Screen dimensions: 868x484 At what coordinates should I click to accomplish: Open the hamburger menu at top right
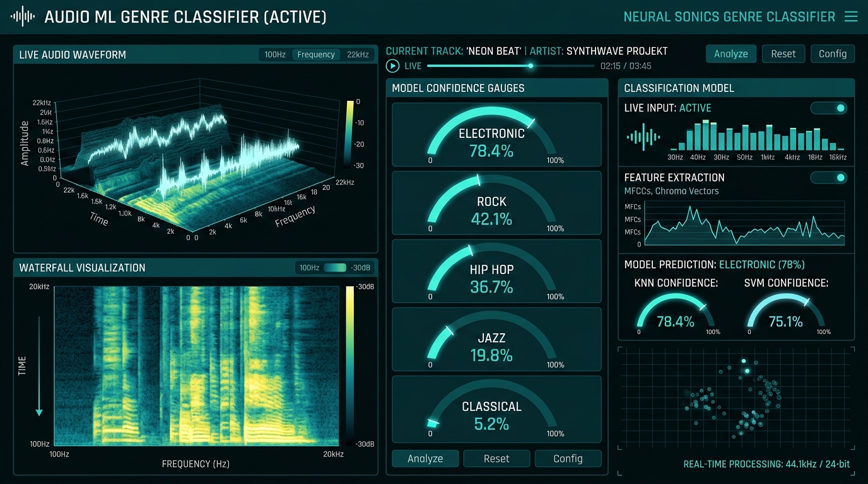click(851, 17)
